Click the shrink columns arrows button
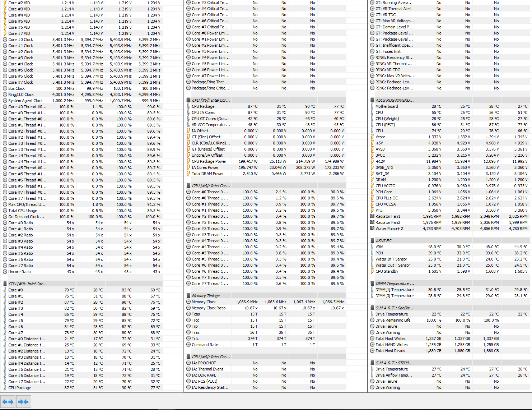This screenshot has height=410, width=532. click(23, 402)
